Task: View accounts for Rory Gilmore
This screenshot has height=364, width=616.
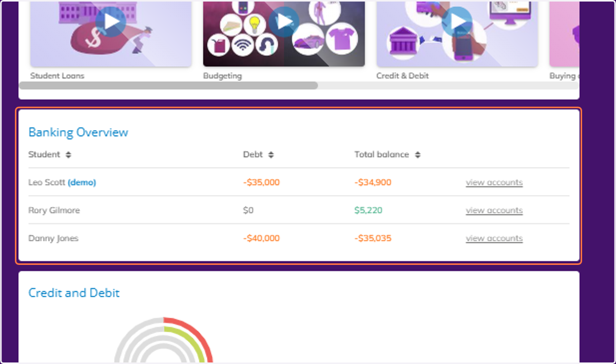Action: pyautogui.click(x=494, y=210)
